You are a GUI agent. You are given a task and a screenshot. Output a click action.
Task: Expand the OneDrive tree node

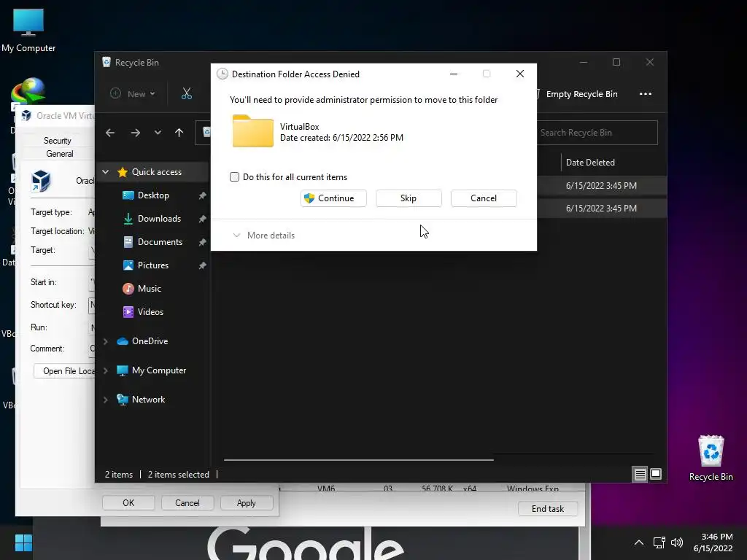coord(106,341)
